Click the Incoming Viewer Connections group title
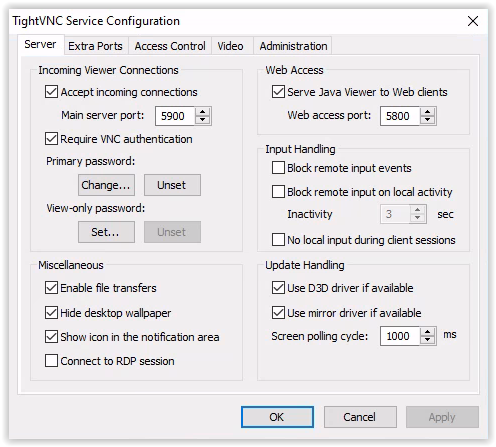 point(108,70)
